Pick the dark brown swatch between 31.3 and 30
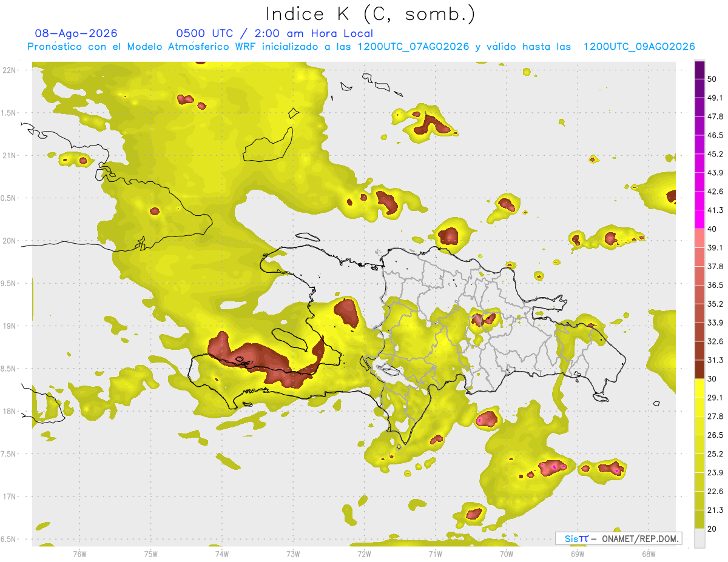Screen dimensions: 728x562 click(x=699, y=369)
